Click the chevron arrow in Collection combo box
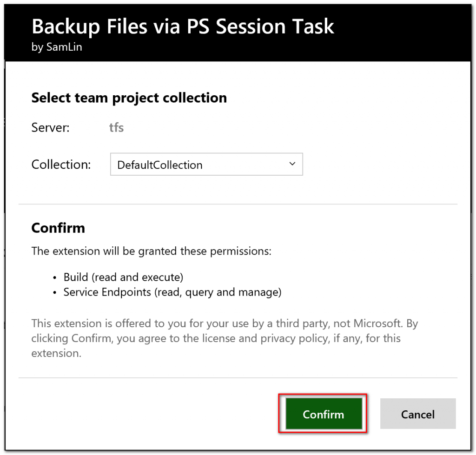476x455 pixels. coord(292,164)
